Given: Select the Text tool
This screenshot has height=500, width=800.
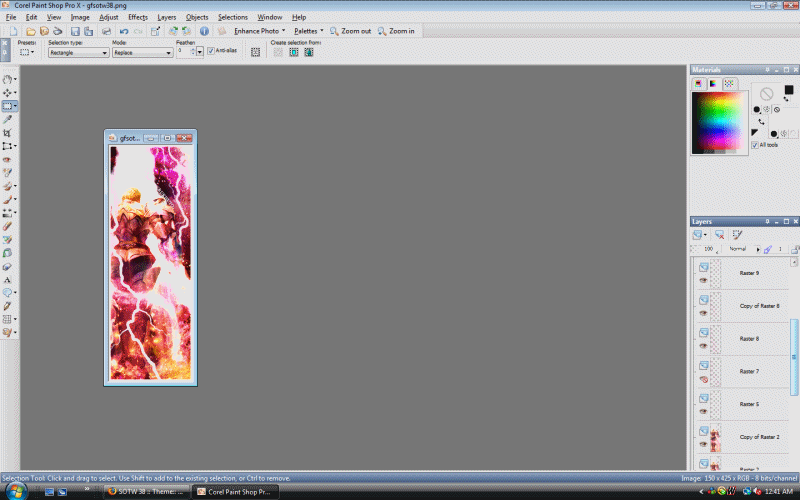Looking at the screenshot, I should point(7,280).
